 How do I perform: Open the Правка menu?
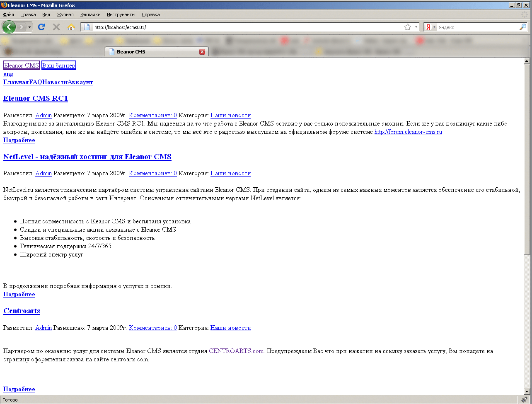(28, 15)
